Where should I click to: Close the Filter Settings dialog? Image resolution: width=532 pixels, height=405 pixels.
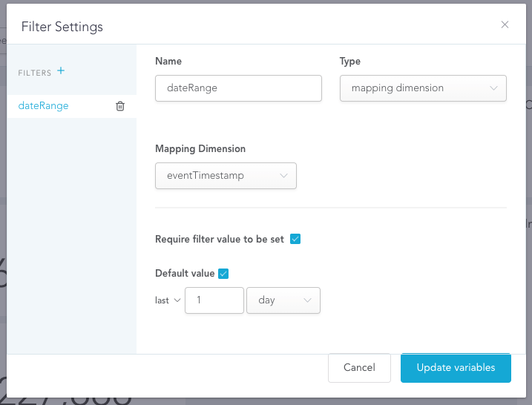coord(505,24)
